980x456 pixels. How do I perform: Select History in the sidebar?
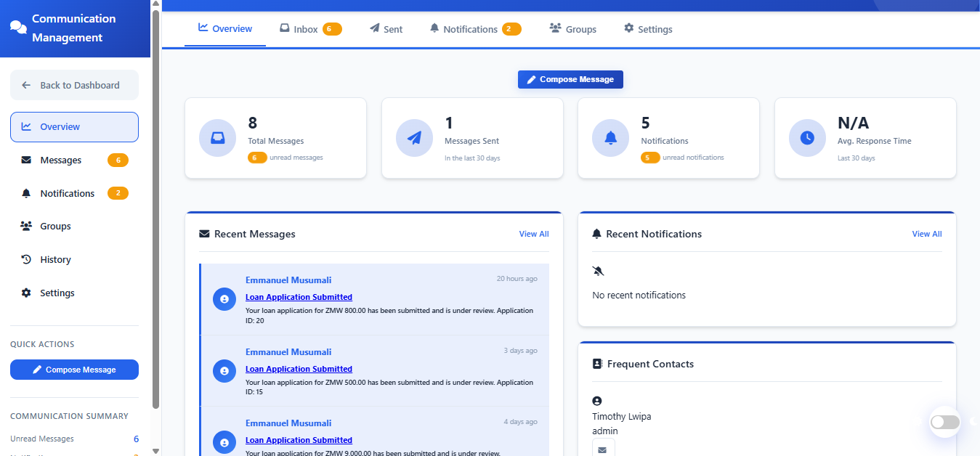[x=55, y=259]
